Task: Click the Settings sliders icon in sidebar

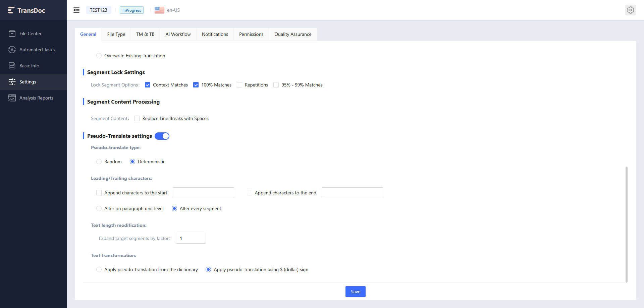Action: pyautogui.click(x=12, y=82)
